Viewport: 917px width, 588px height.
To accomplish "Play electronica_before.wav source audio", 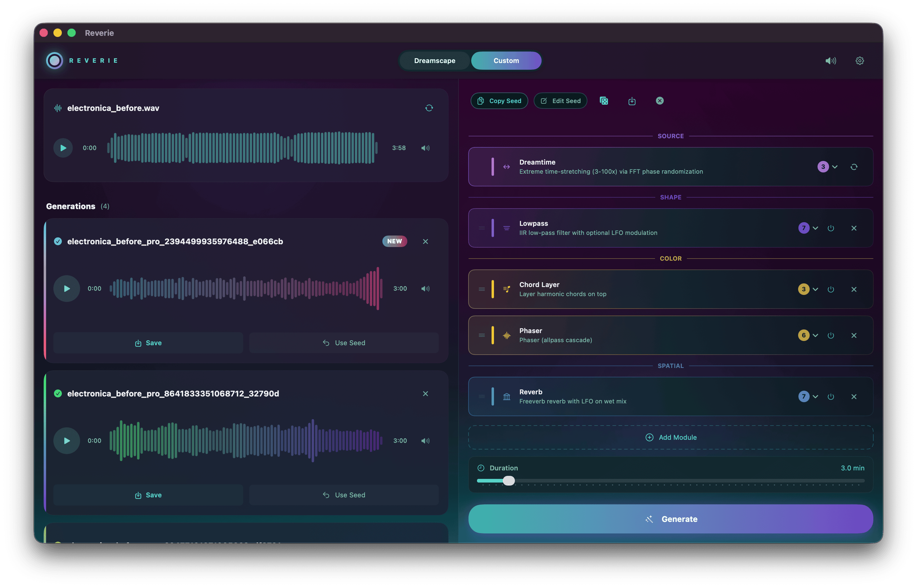I will coord(63,148).
